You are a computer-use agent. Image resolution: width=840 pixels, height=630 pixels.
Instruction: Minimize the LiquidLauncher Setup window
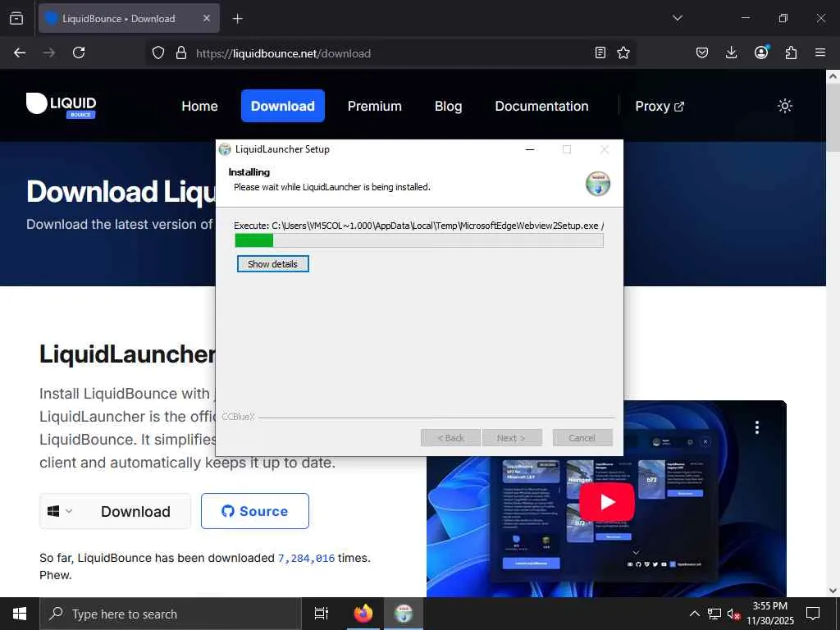click(x=530, y=149)
